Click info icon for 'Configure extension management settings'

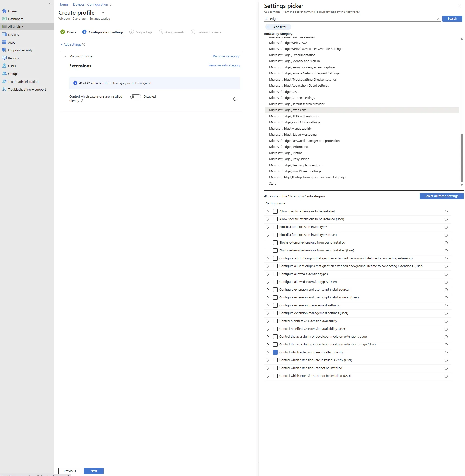(446, 305)
